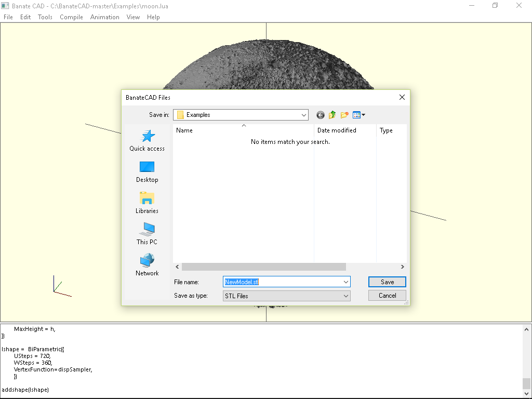Click the back navigation arrow in save dialog
The width and height of the screenshot is (532, 399).
pyautogui.click(x=320, y=115)
